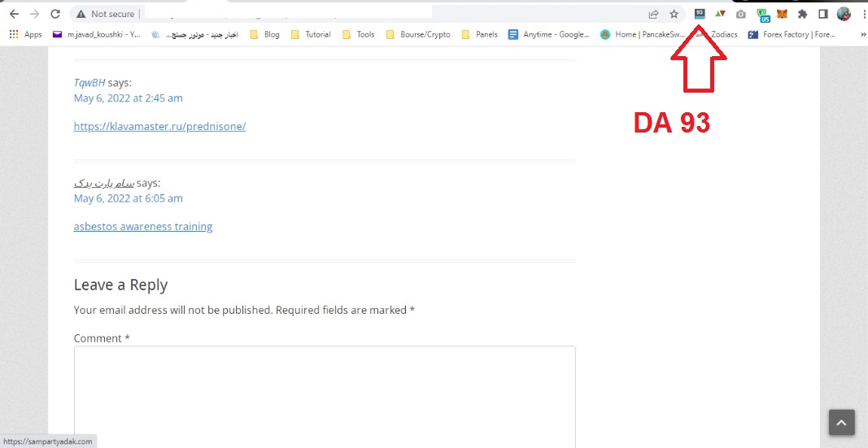
Task: Click the scroll-to-top arrow button
Action: (841, 423)
